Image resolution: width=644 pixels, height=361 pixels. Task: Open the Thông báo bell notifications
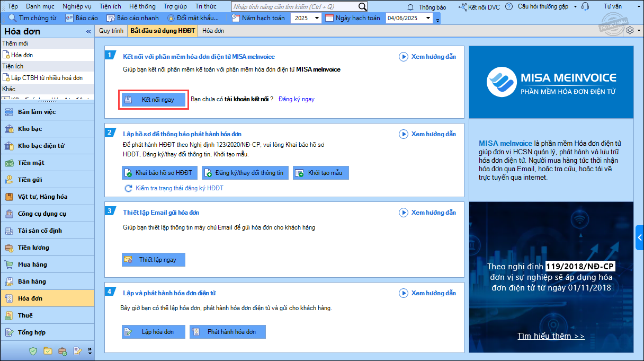coord(410,7)
